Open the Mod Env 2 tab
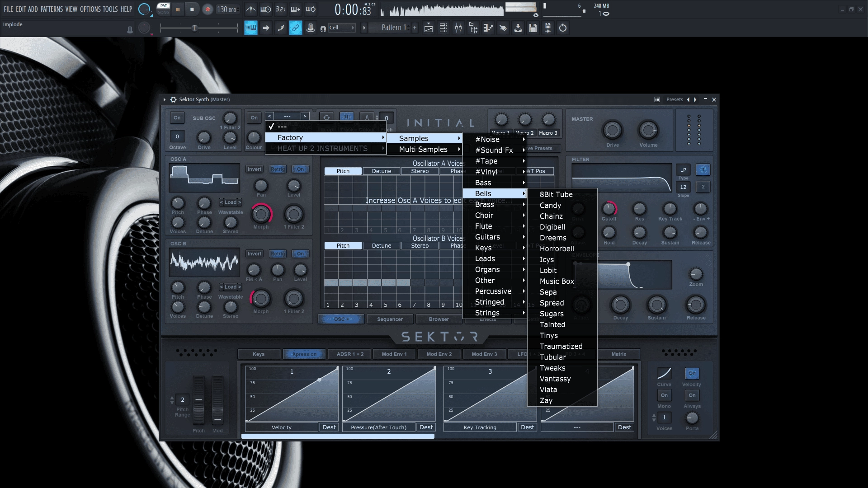The image size is (868, 488). 439,354
